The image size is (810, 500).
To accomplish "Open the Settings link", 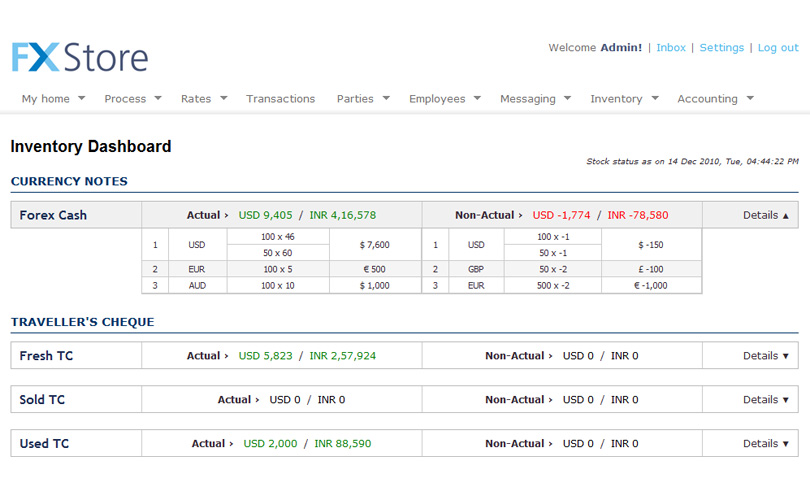I will pos(721,48).
